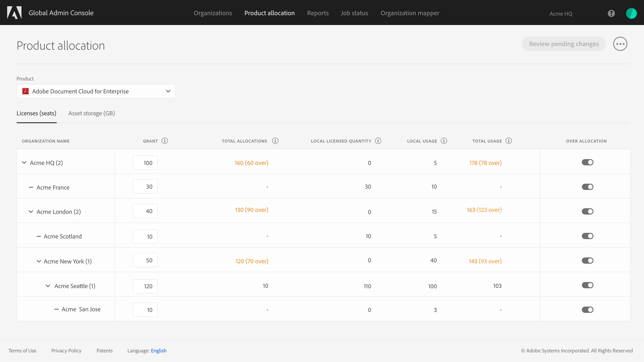Click the '178 (78 over)' total usage value

click(x=485, y=163)
